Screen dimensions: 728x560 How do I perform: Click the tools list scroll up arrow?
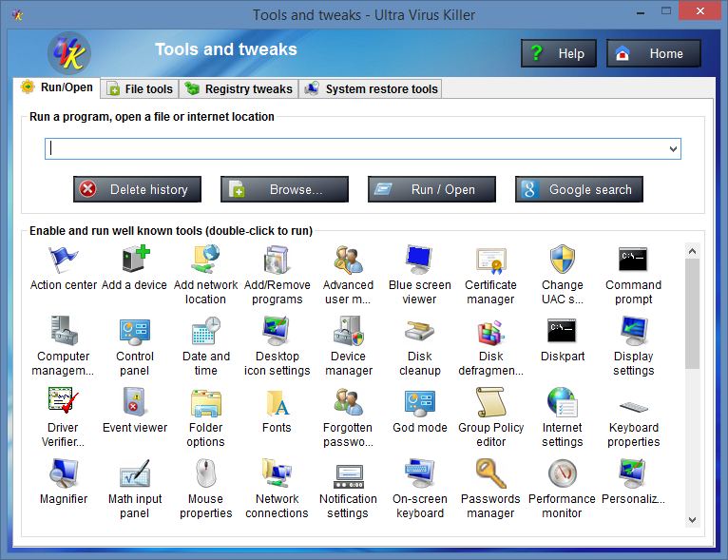click(692, 251)
